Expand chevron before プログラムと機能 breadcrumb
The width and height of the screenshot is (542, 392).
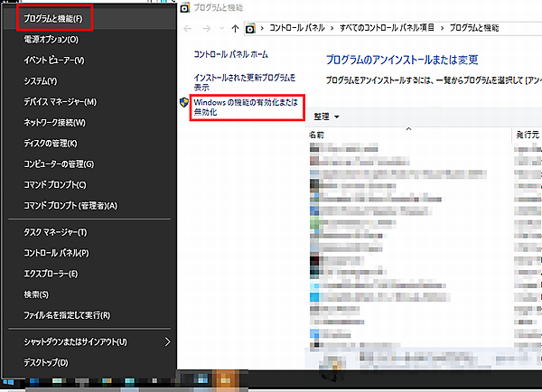click(442, 28)
